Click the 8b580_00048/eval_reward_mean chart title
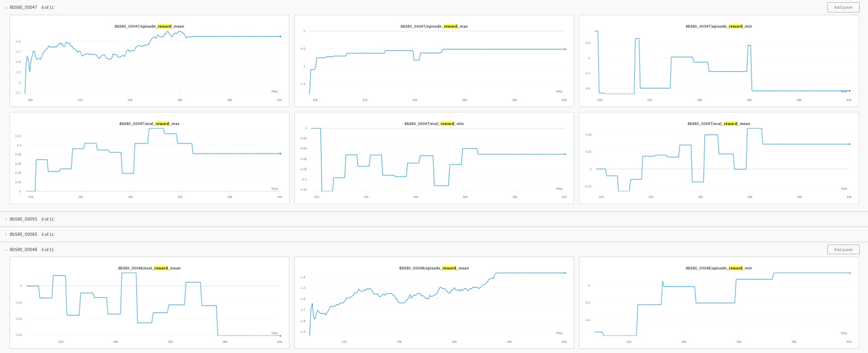Viewport: 868px width, 353px height. (149, 268)
